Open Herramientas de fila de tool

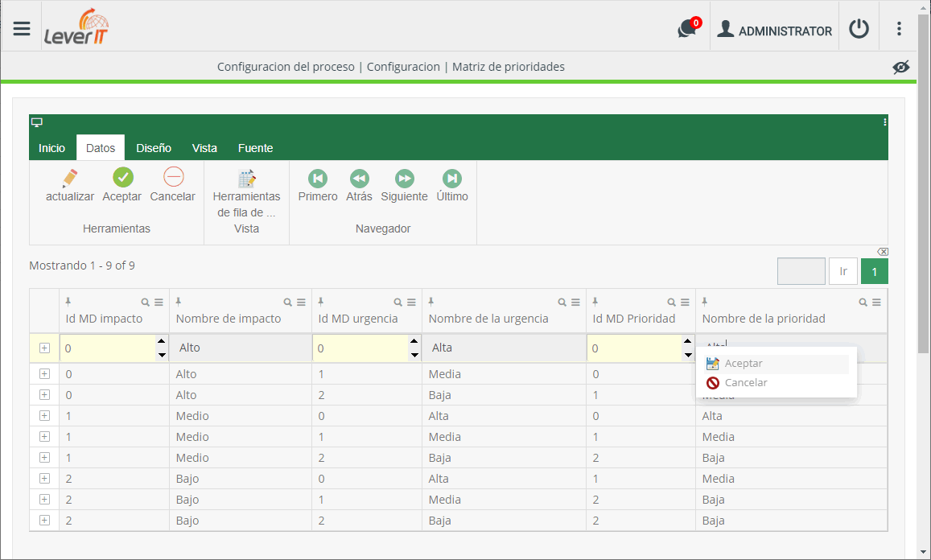click(x=246, y=194)
